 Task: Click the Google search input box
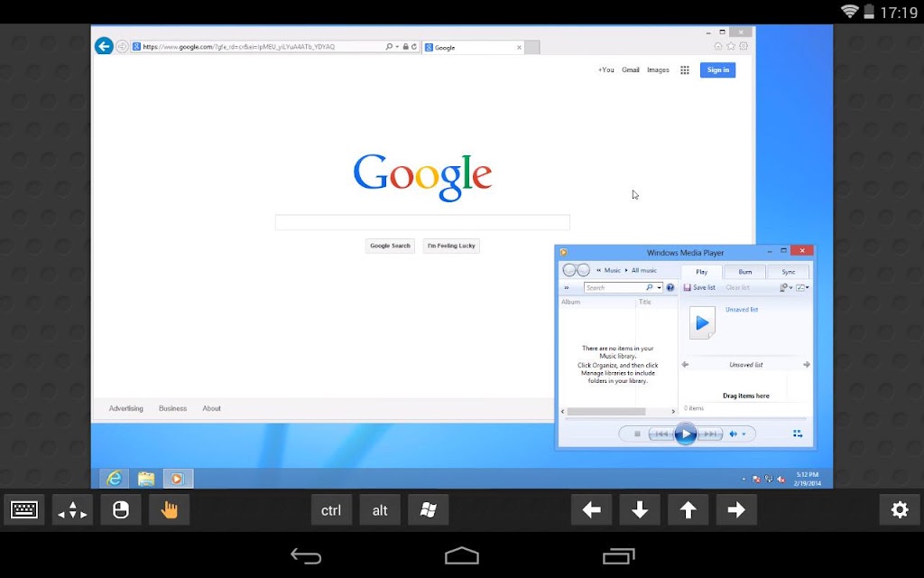(x=422, y=222)
